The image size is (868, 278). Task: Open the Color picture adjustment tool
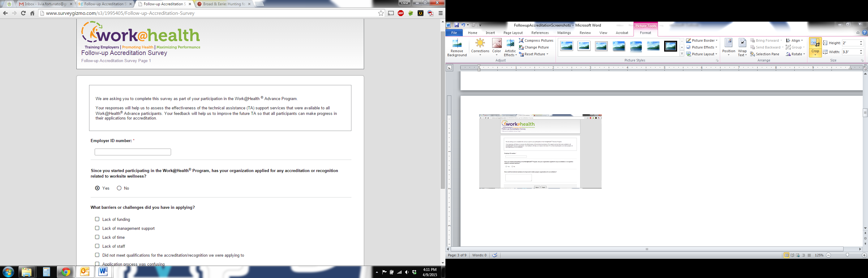[x=497, y=47]
